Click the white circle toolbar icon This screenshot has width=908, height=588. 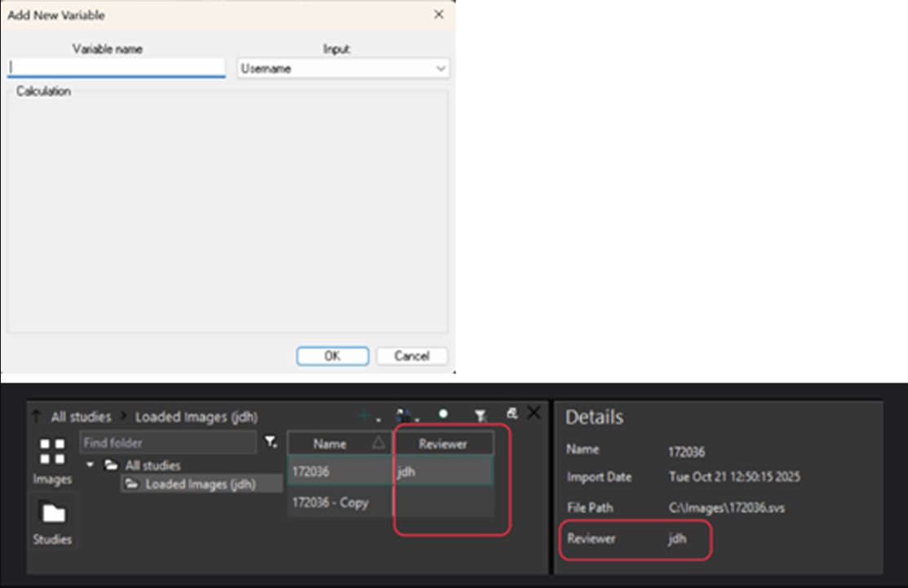click(443, 414)
